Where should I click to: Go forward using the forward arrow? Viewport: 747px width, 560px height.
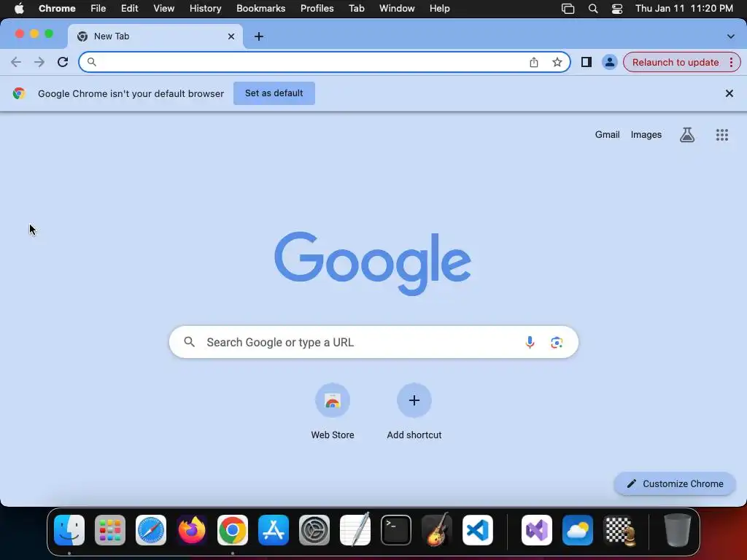[x=39, y=62]
